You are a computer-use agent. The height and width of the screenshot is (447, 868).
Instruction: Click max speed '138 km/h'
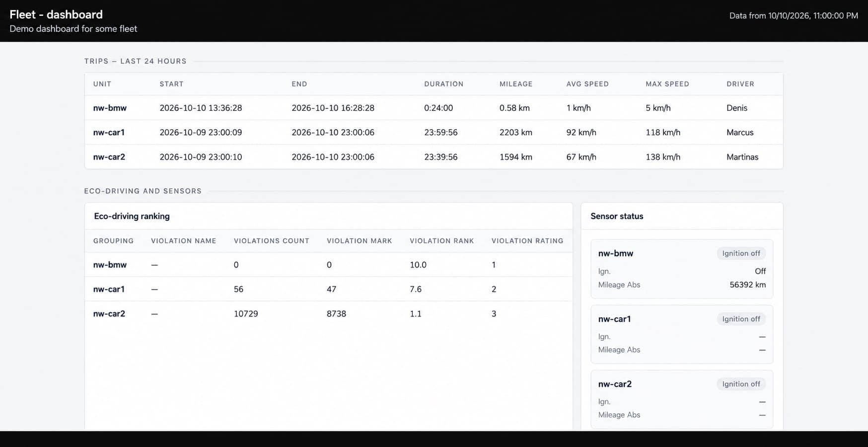[x=663, y=157]
